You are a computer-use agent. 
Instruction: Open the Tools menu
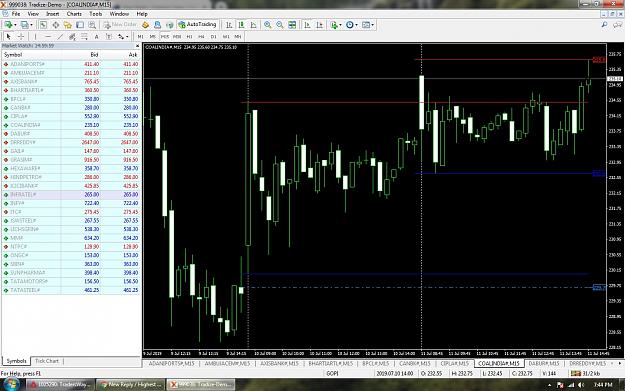[x=96, y=14]
